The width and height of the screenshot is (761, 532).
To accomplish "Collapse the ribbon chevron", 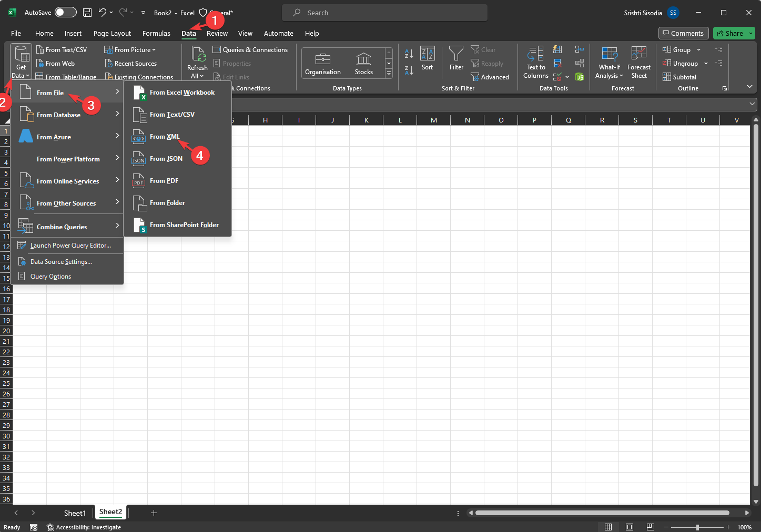I will [749, 86].
